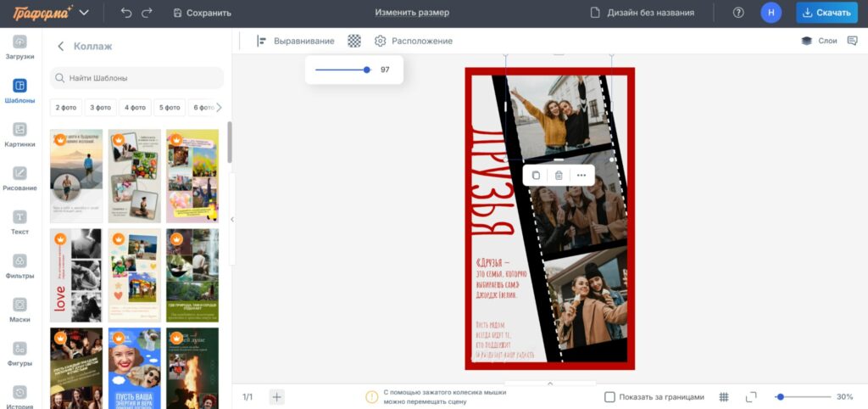
Task: Open the Картинки images panel
Action: click(x=20, y=135)
